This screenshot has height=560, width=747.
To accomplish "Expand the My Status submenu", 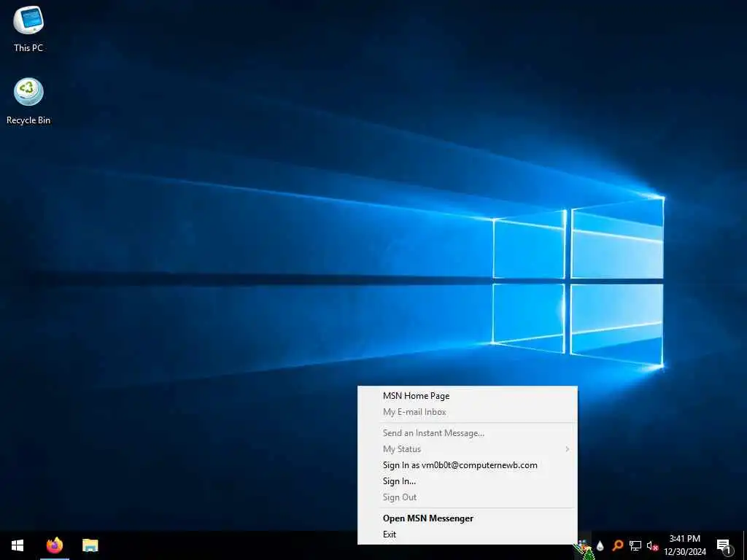I will coord(468,449).
